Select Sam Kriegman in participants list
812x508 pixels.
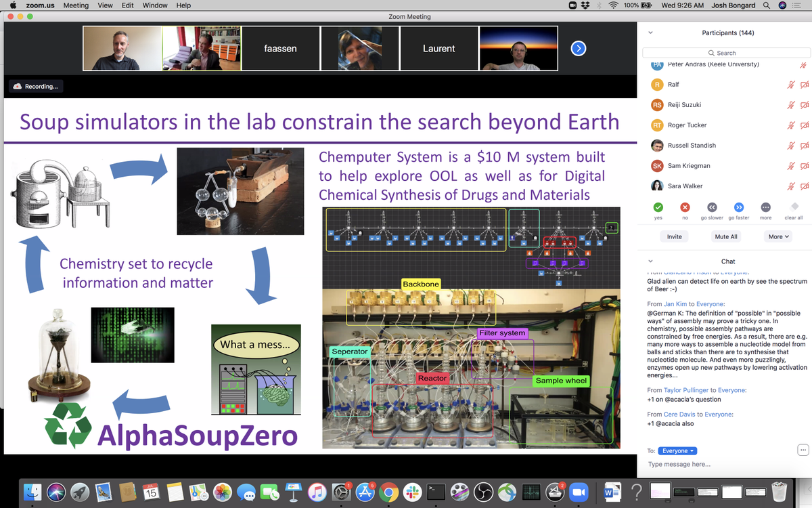[725, 166]
